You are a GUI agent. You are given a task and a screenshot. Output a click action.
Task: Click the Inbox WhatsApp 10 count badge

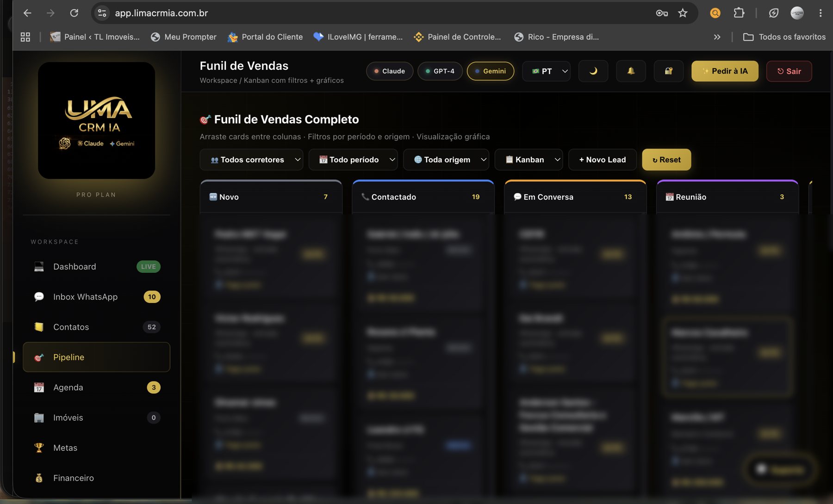tap(152, 297)
